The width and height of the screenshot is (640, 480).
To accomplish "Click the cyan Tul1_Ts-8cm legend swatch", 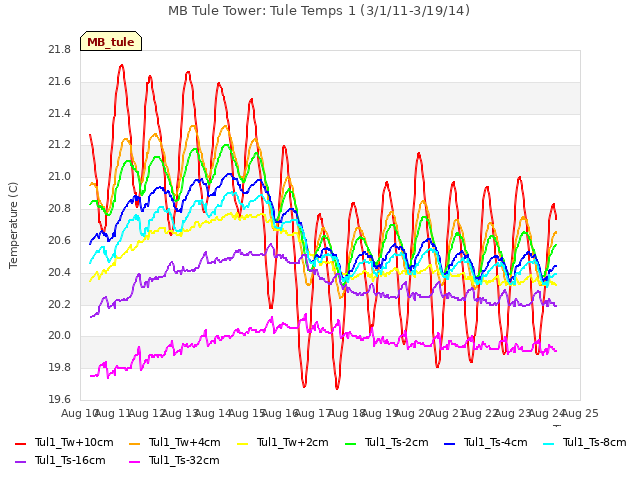I will (x=549, y=443).
